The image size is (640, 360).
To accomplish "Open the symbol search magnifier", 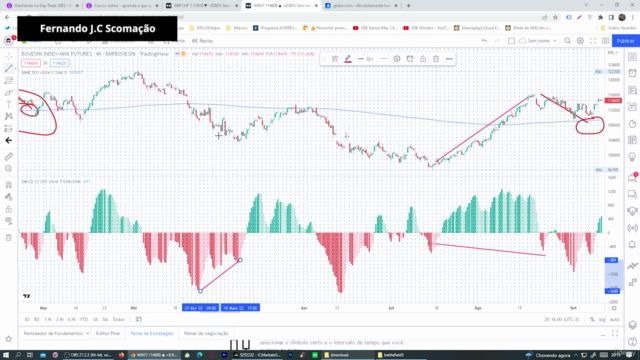I will (567, 41).
